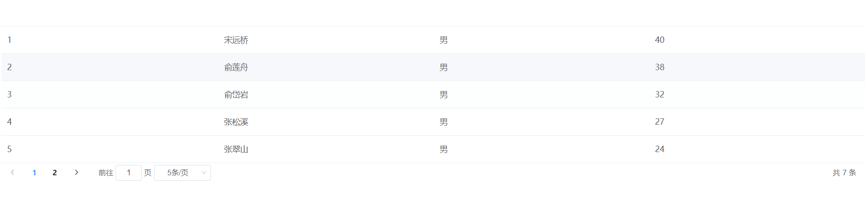Select the row for 俞莲舟
868x214 pixels.
(x=433, y=67)
